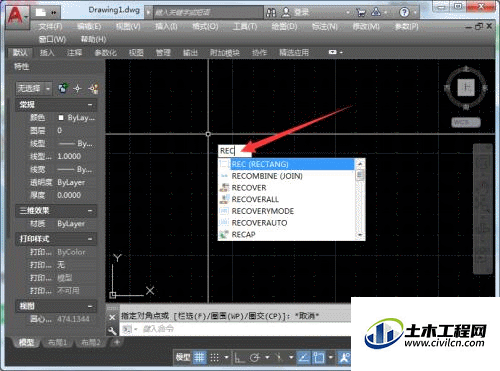The height and width of the screenshot is (371, 500).
Task: Open the 修改(M) menu
Action: pyautogui.click(x=366, y=26)
